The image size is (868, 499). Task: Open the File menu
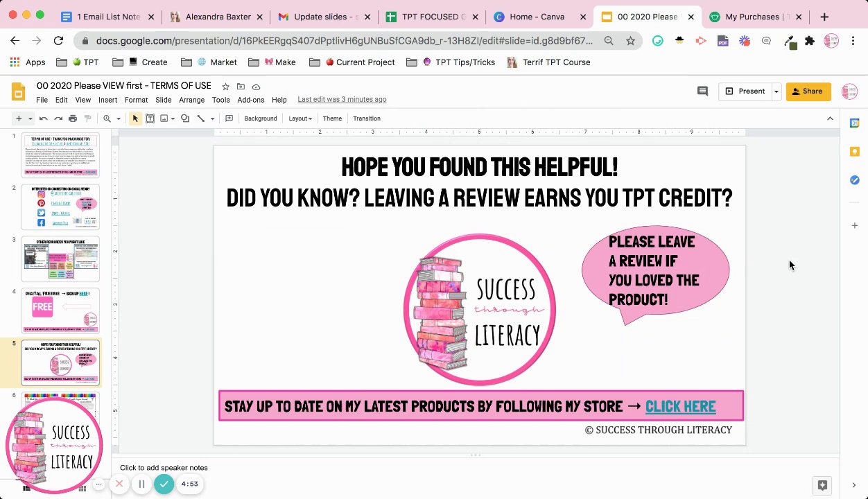pos(42,100)
